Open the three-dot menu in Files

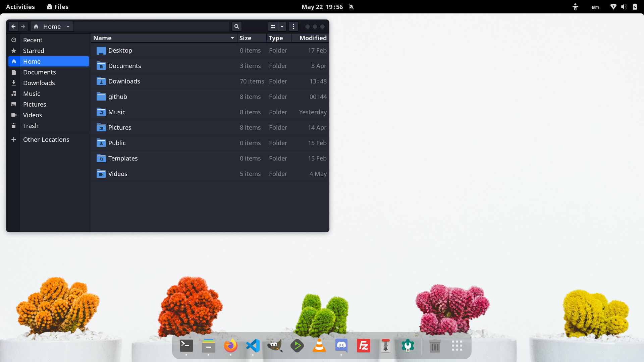(293, 26)
